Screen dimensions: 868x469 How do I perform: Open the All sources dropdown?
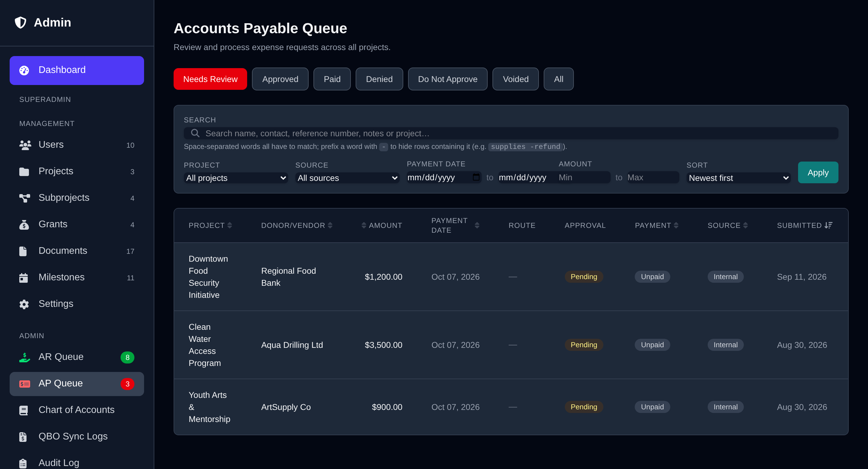click(348, 178)
